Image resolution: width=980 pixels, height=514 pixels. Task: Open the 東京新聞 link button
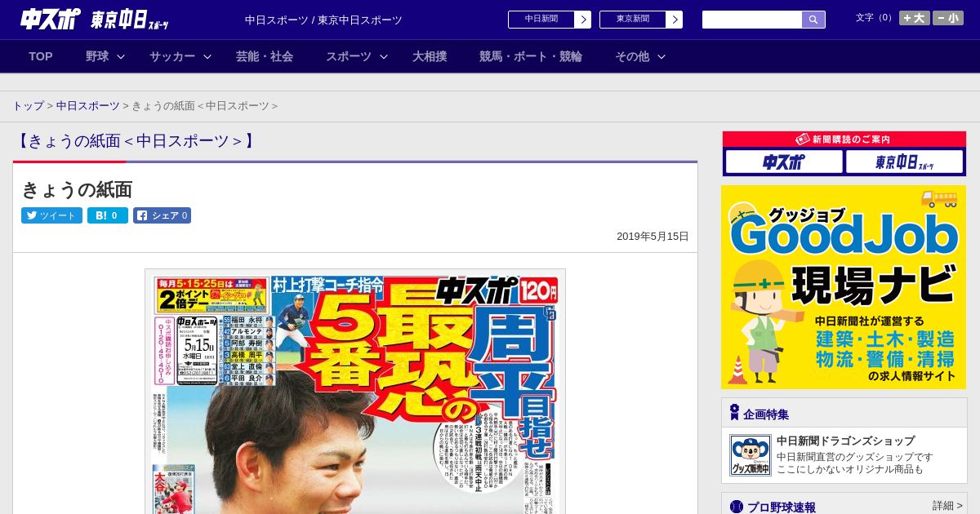click(633, 20)
